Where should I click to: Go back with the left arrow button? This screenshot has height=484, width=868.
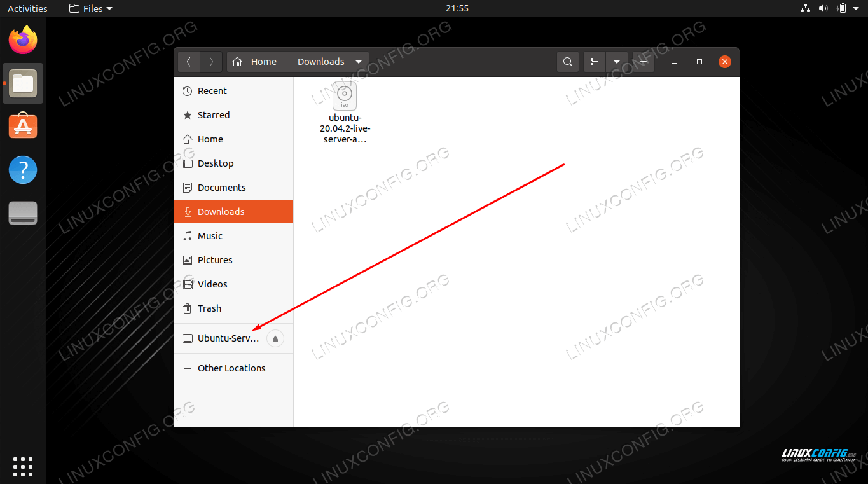(189, 62)
